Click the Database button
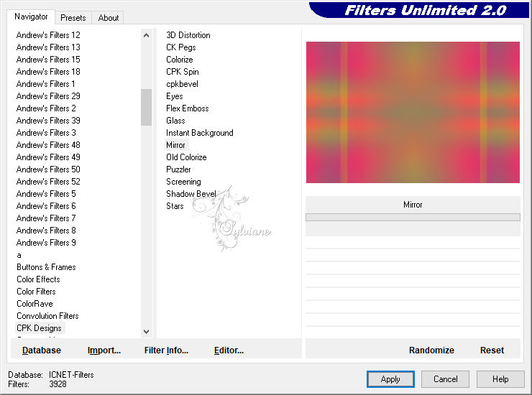532x395 pixels. click(x=42, y=350)
